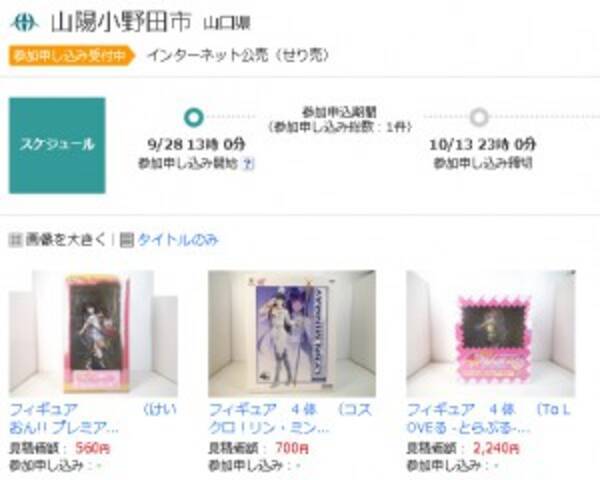Select the title-only list view icon

127,240
